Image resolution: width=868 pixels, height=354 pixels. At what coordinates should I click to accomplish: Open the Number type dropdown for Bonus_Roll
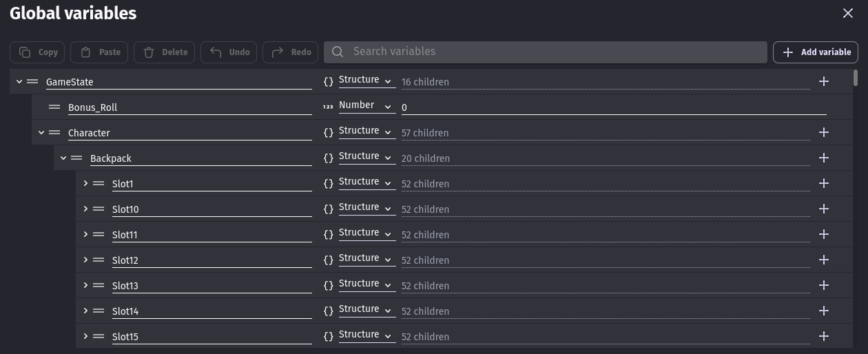coord(366,106)
